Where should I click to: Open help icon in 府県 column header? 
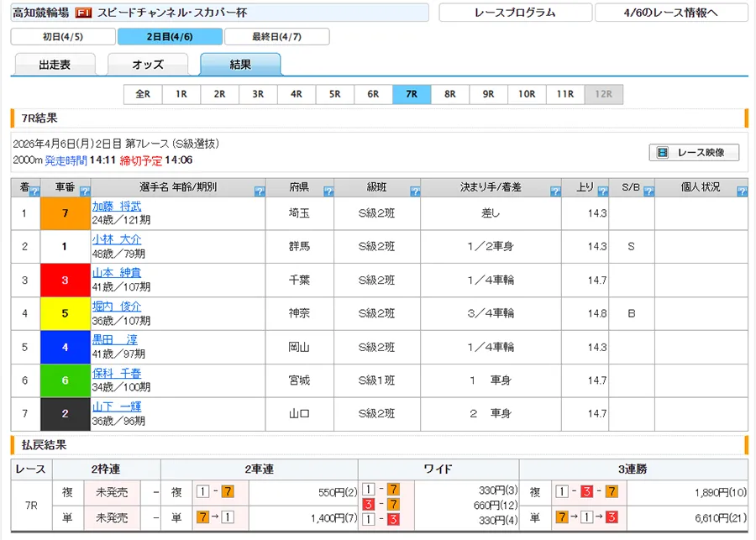328,191
